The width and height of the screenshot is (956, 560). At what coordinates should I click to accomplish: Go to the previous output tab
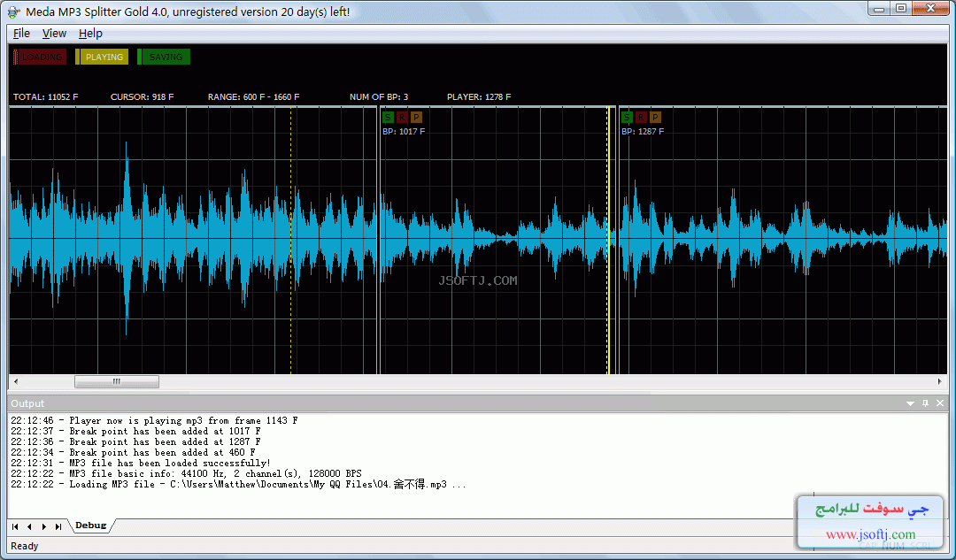(x=29, y=526)
